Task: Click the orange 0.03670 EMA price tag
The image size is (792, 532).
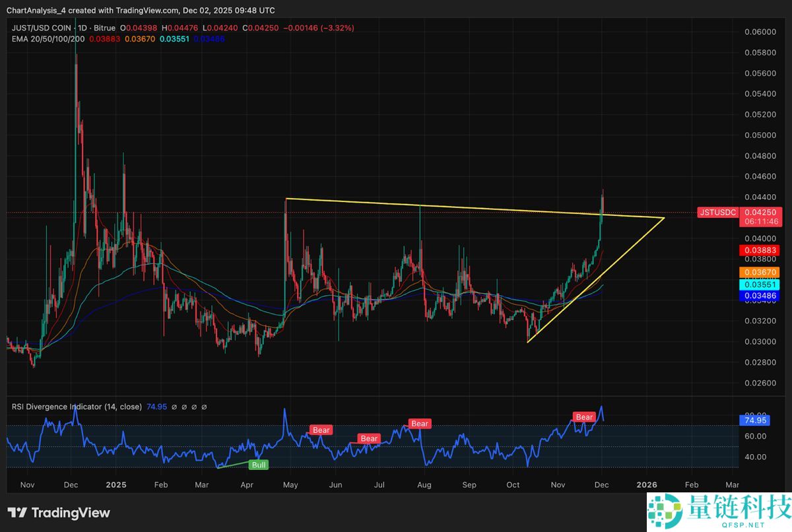Action: pyautogui.click(x=760, y=271)
